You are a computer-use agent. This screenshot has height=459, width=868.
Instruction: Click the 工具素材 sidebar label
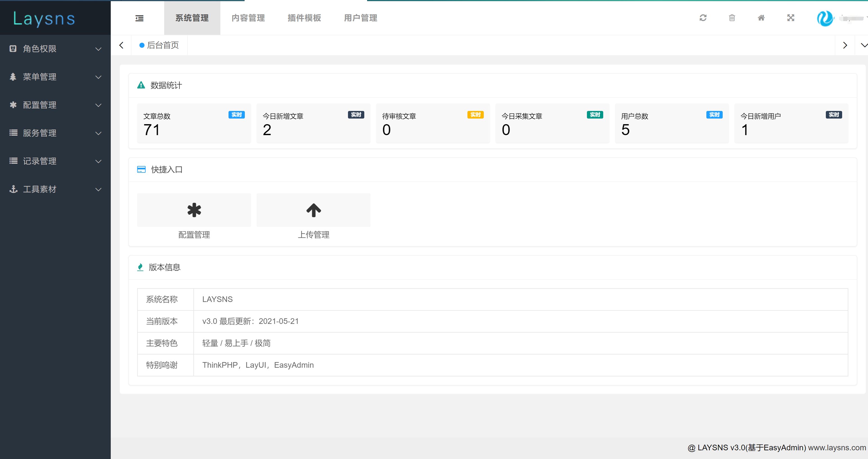[39, 189]
